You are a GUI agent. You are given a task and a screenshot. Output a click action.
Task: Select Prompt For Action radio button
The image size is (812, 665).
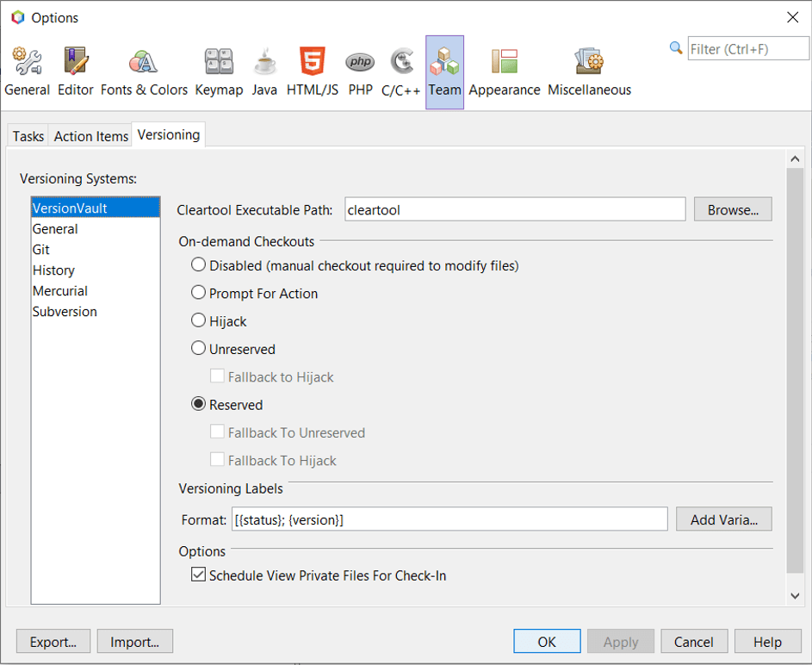[198, 293]
